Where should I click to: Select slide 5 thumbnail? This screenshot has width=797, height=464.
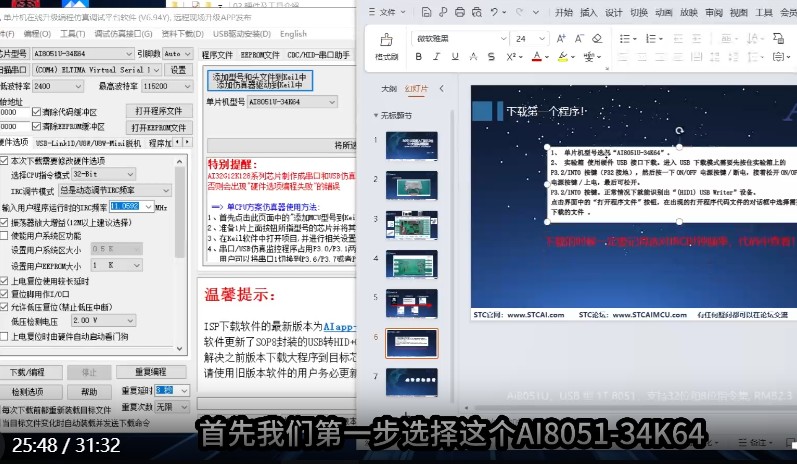pos(411,303)
